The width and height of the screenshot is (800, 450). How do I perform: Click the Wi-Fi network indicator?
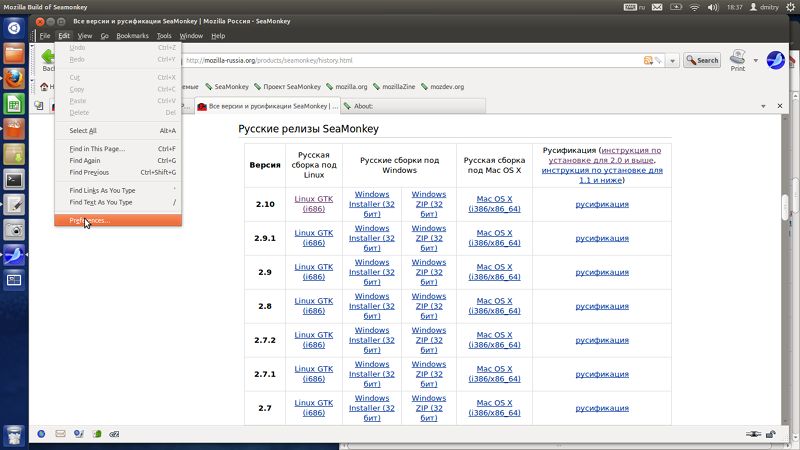tap(694, 7)
